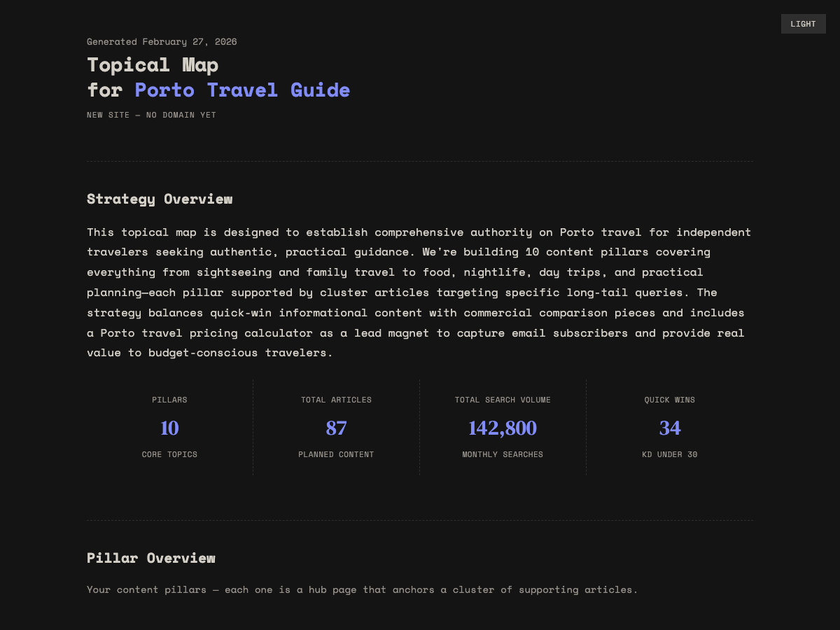
Task: Select the Pillars stat showing 10
Action: click(169, 427)
